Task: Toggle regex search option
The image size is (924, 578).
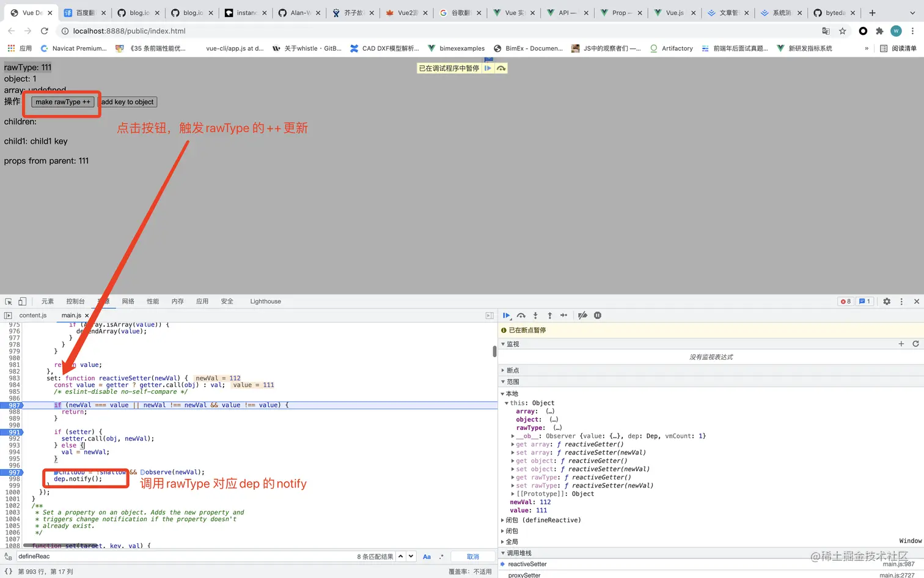Action: click(x=441, y=557)
